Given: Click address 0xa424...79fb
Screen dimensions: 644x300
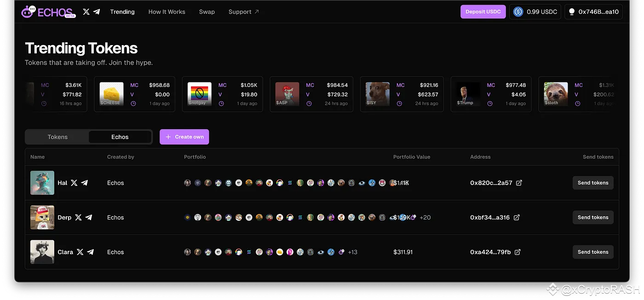Looking at the screenshot, I should pos(490,252).
